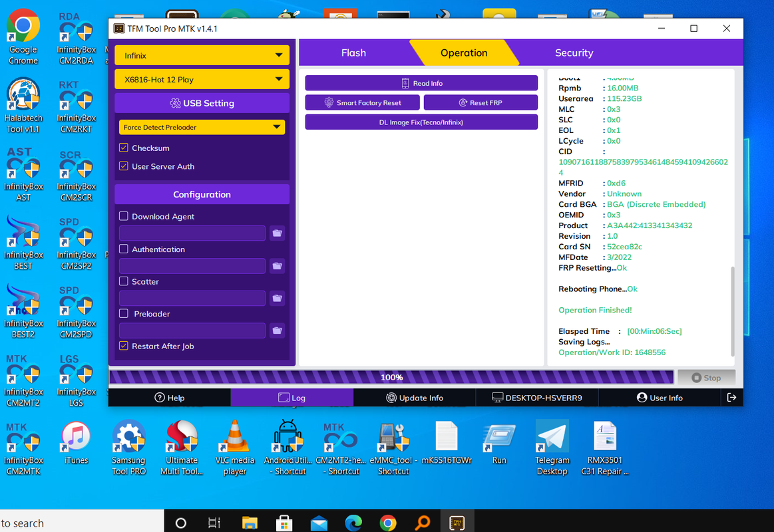Screen dimensions: 774x532
Task: Enable the Authentication checkbox
Action: (124, 249)
